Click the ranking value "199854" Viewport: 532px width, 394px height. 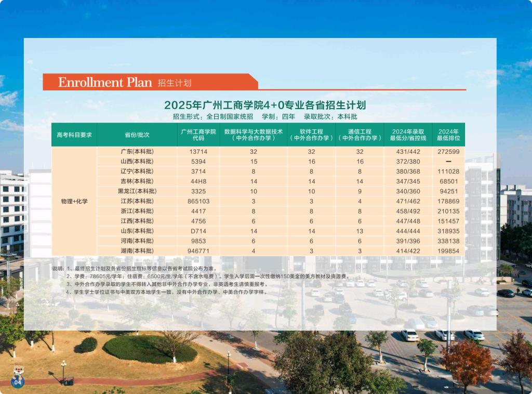[448, 251]
